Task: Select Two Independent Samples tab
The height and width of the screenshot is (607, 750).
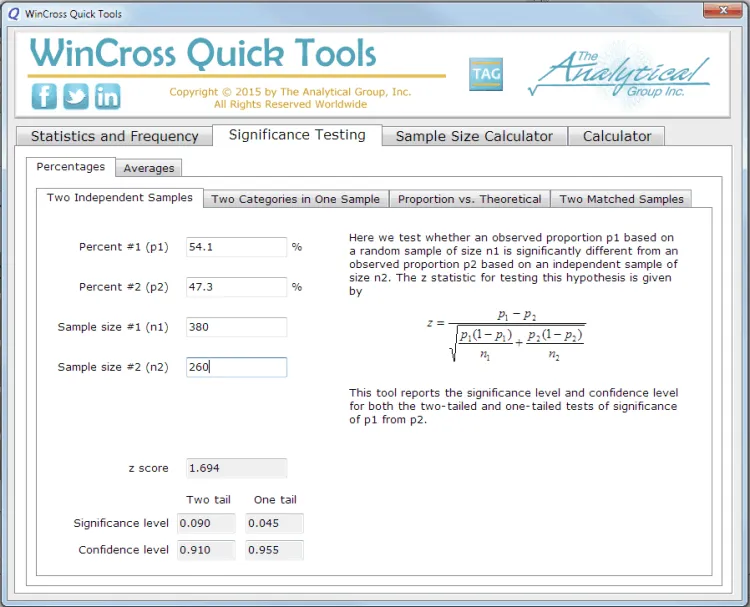Action: point(120,198)
